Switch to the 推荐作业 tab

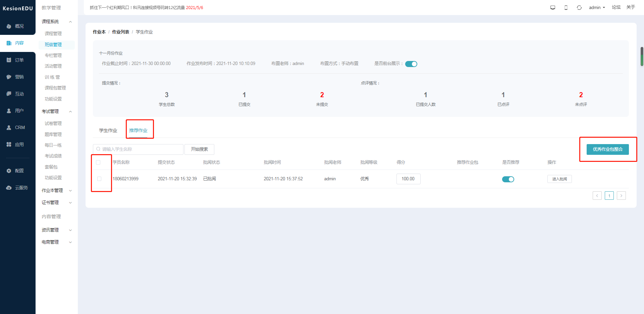tap(138, 131)
